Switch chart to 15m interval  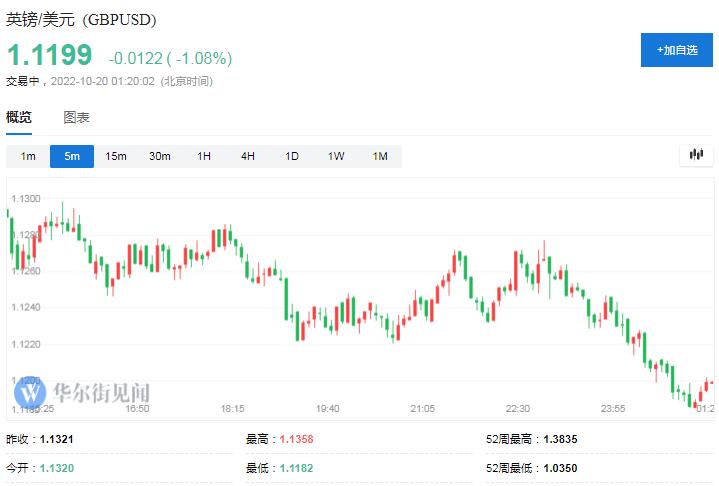click(116, 156)
